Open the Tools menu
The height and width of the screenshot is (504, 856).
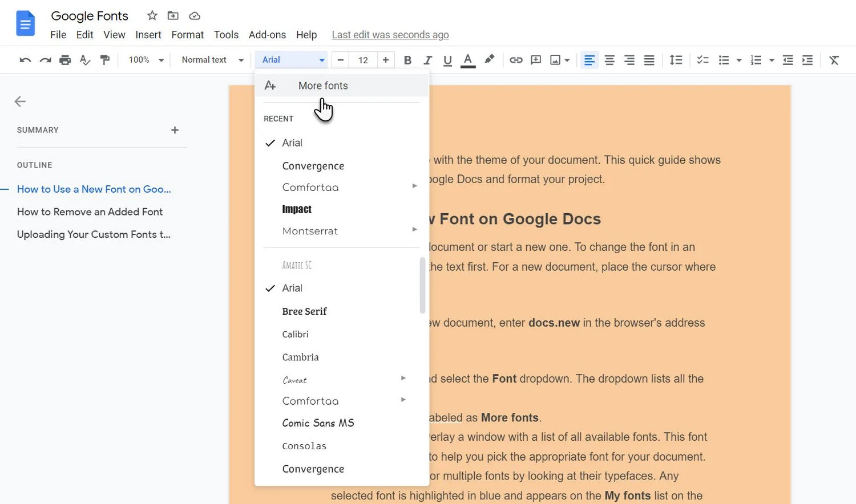click(226, 35)
